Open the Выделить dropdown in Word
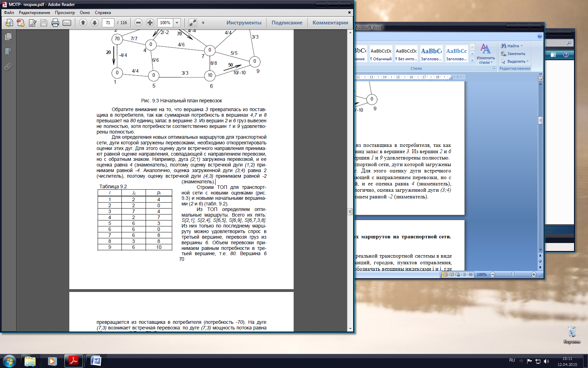588x368 pixels. point(515,61)
